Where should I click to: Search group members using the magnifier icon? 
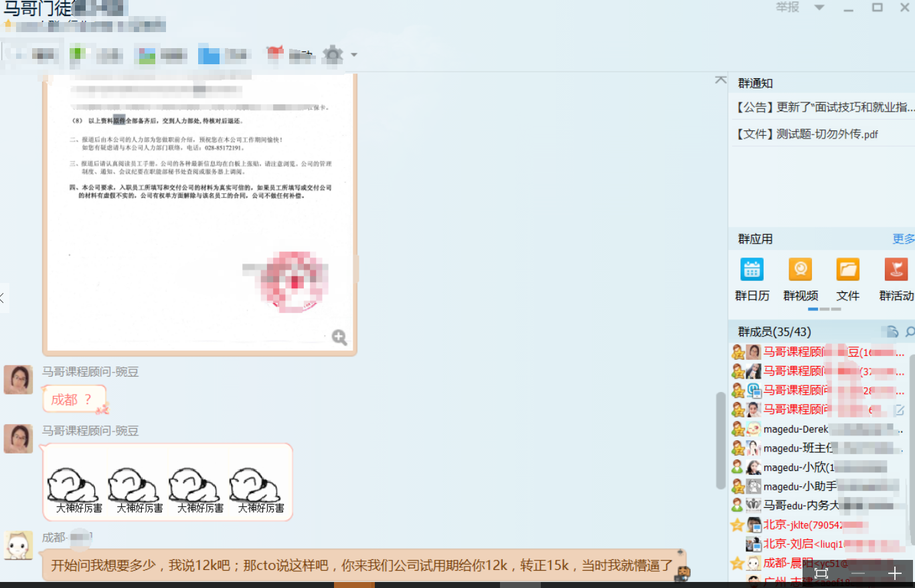909,332
